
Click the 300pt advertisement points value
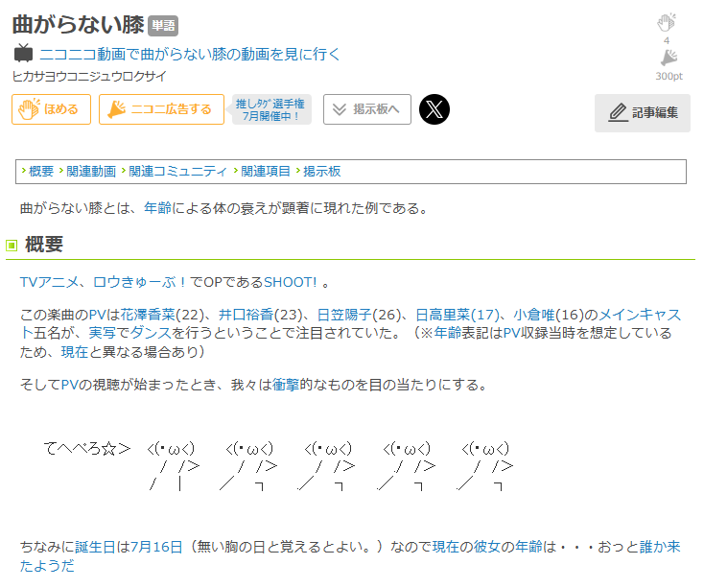pos(669,76)
